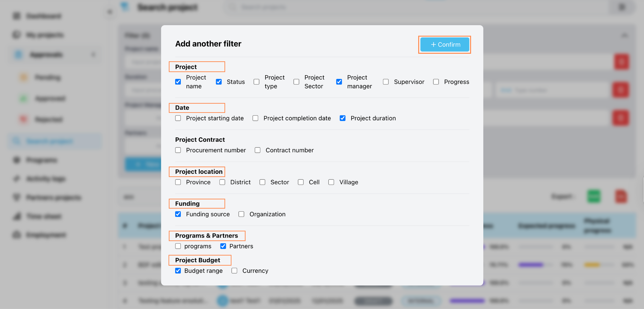Tick the Supervisor checkbox
The width and height of the screenshot is (644, 309).
pos(386,82)
